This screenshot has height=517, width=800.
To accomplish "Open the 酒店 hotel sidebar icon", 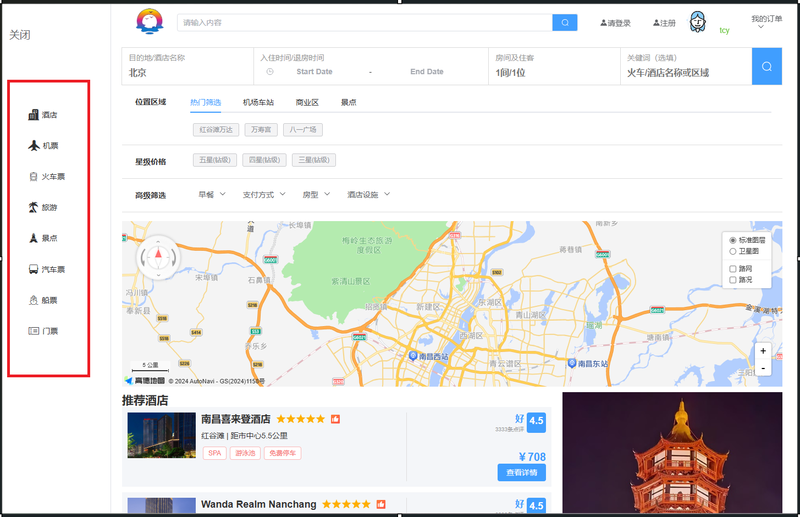I will pyautogui.click(x=34, y=115).
